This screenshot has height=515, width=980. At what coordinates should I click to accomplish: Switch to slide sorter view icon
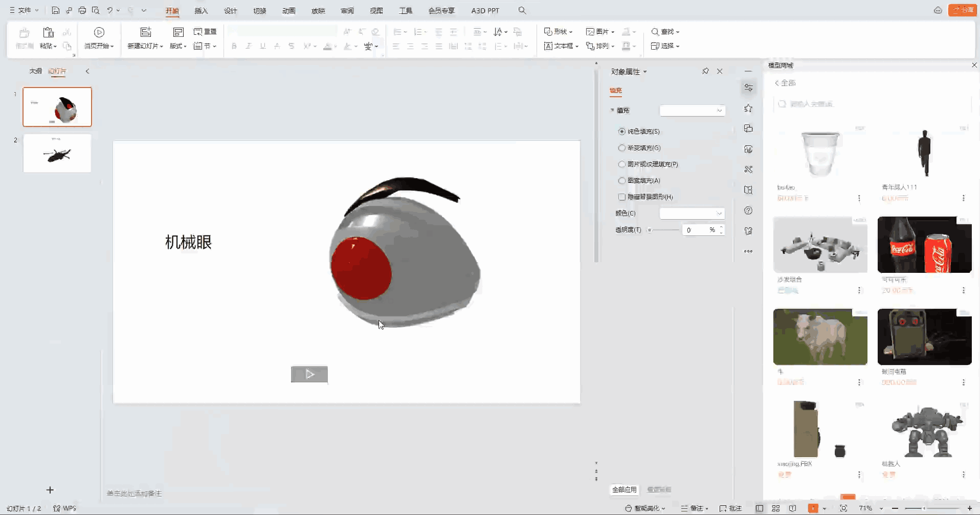point(776,508)
